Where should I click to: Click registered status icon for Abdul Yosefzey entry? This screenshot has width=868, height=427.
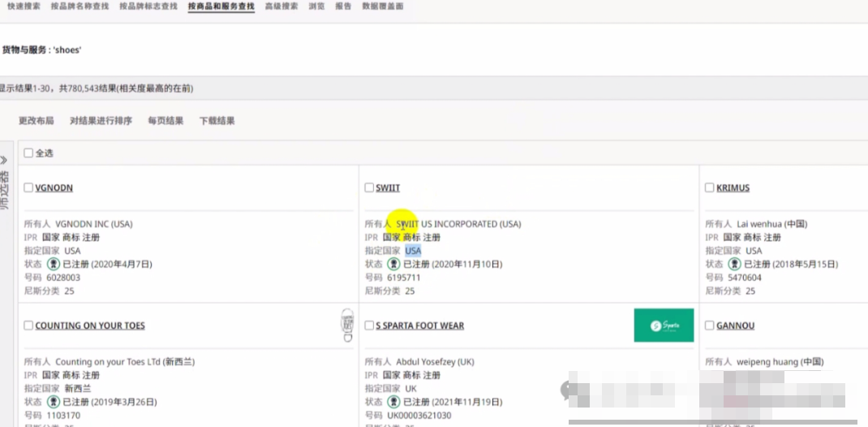[x=393, y=402]
